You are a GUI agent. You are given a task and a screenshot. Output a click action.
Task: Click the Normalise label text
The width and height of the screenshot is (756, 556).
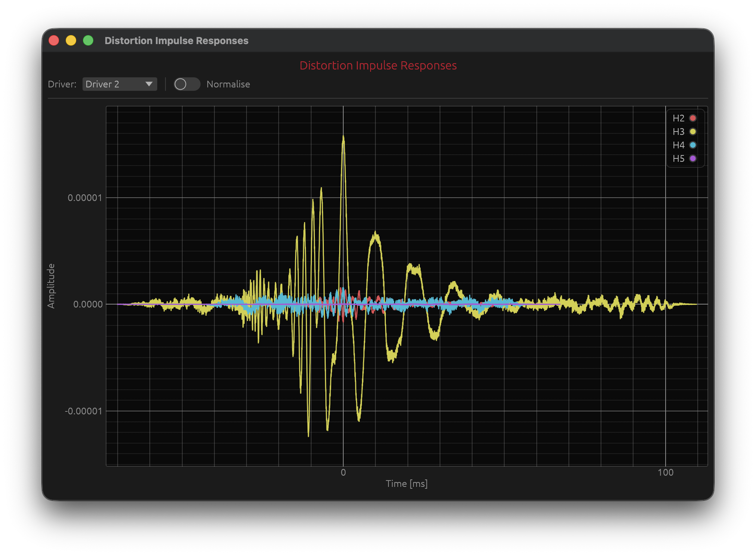[x=228, y=84]
